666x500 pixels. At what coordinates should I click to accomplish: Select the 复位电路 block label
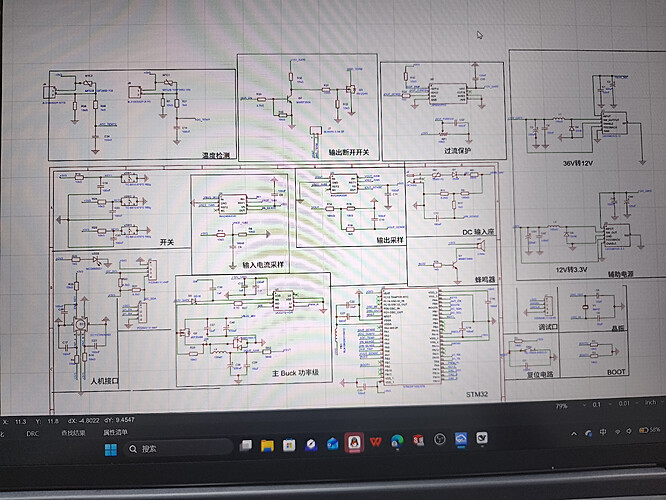(x=540, y=374)
